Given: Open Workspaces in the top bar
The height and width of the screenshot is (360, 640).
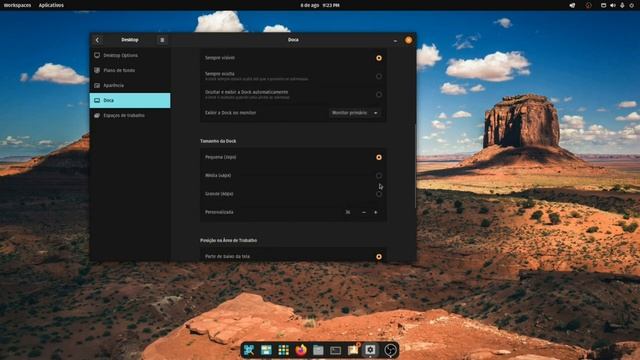Looking at the screenshot, I should click(17, 5).
